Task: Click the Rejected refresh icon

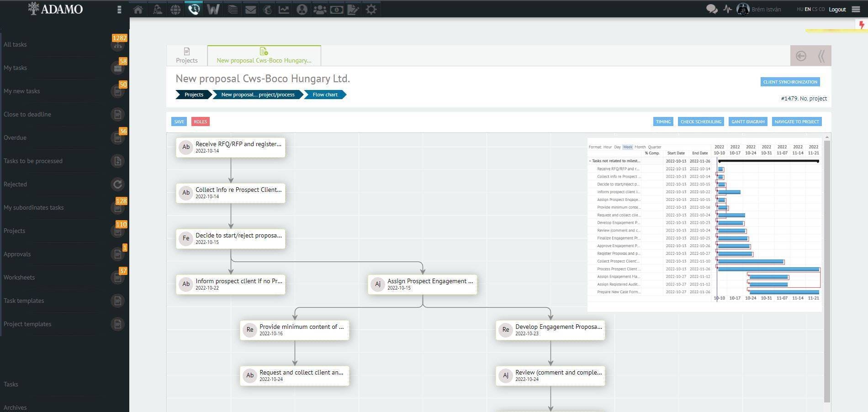Action: click(118, 184)
